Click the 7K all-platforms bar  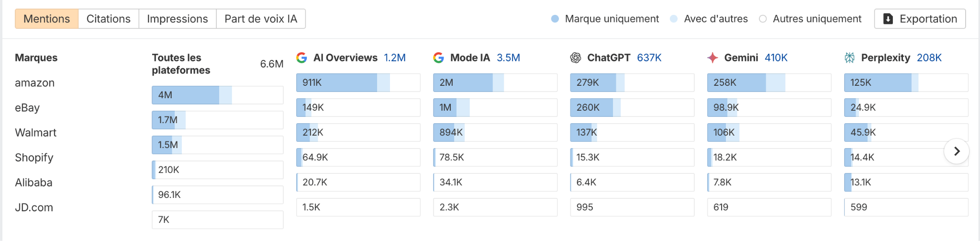218,219
